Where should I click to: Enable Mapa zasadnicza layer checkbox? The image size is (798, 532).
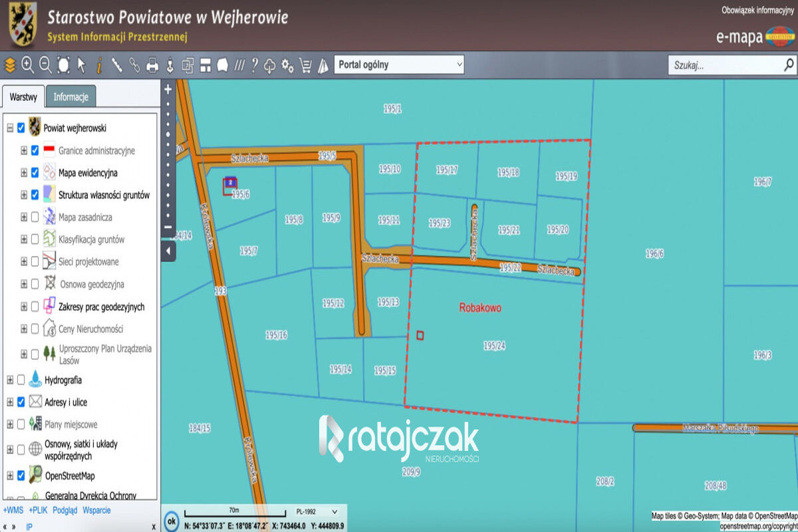[x=35, y=217]
